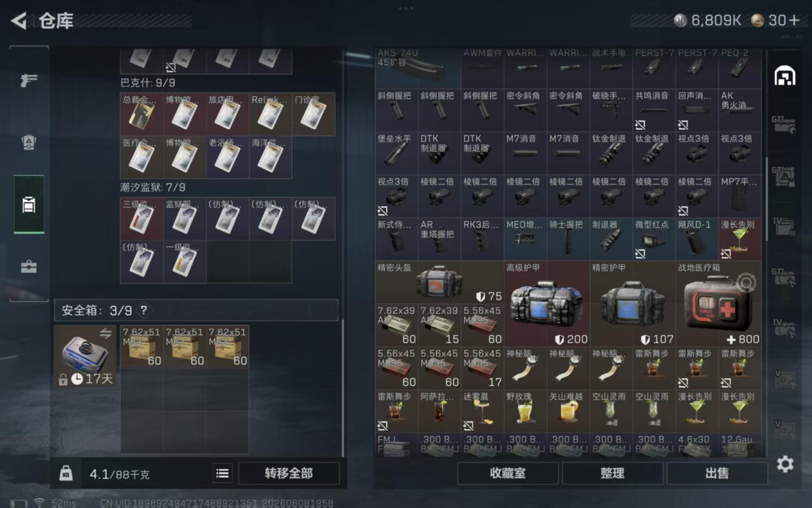Open settings gear icon at bottom right
Viewport: 812px width, 508px height.
785,464
